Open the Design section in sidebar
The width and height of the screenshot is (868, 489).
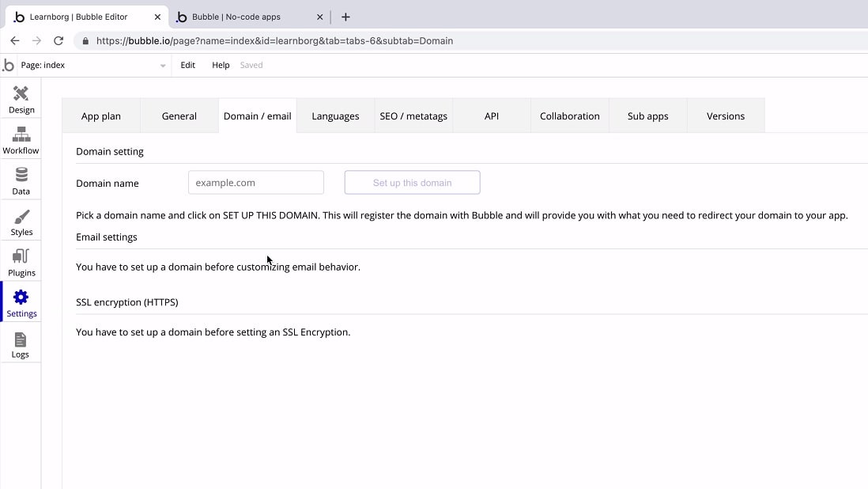pyautogui.click(x=21, y=100)
